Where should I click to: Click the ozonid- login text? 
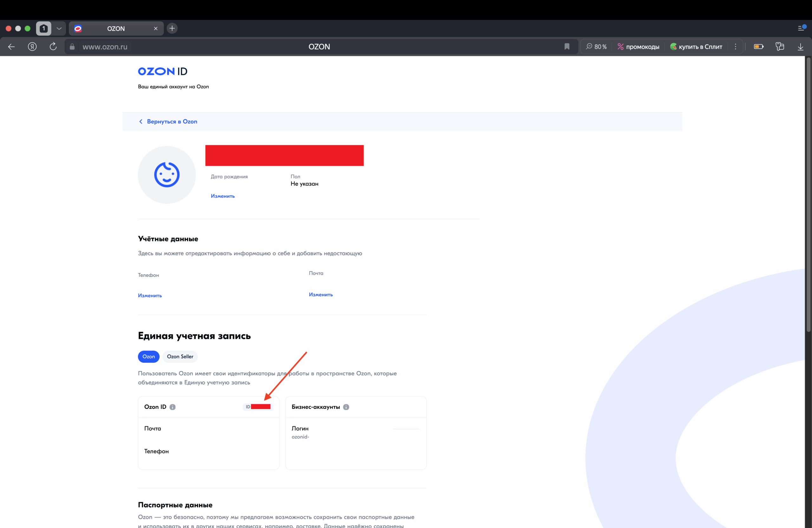tap(300, 437)
